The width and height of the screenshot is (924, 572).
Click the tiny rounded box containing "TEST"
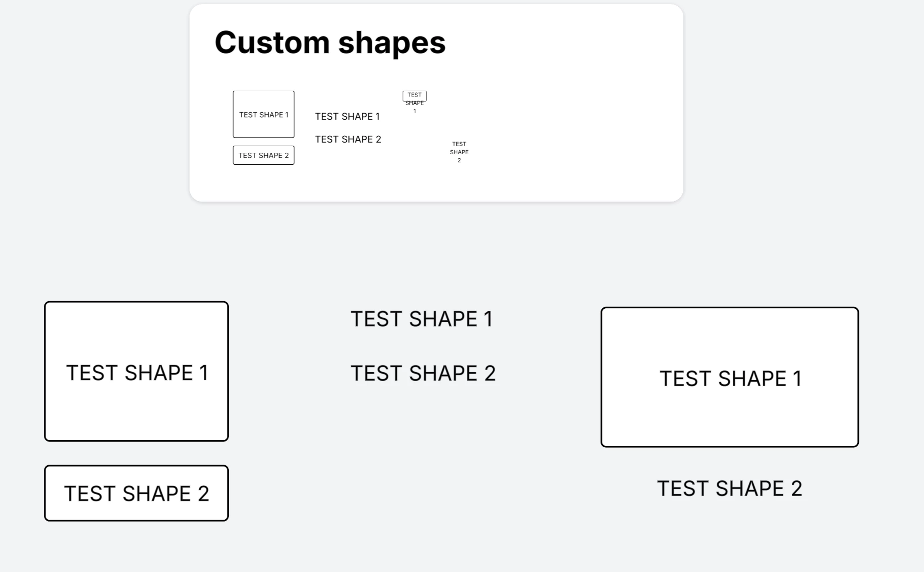click(x=415, y=96)
